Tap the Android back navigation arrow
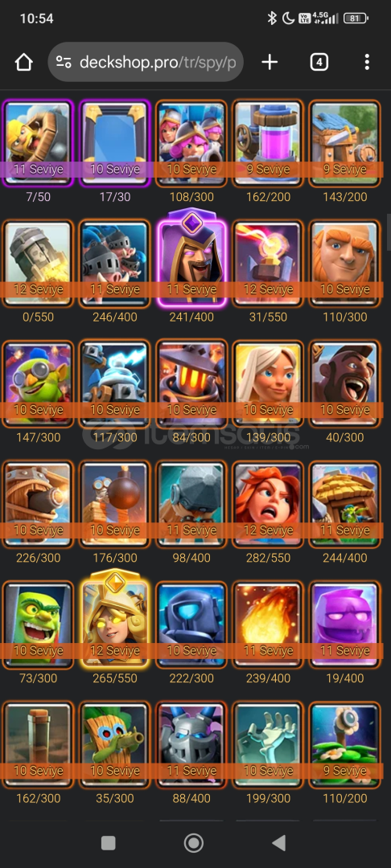The image size is (391, 868). (x=279, y=843)
